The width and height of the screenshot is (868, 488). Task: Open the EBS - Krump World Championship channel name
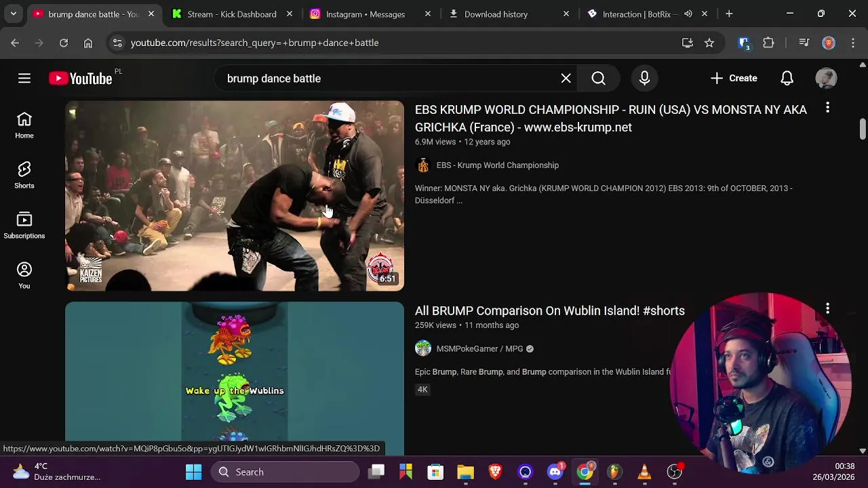498,165
